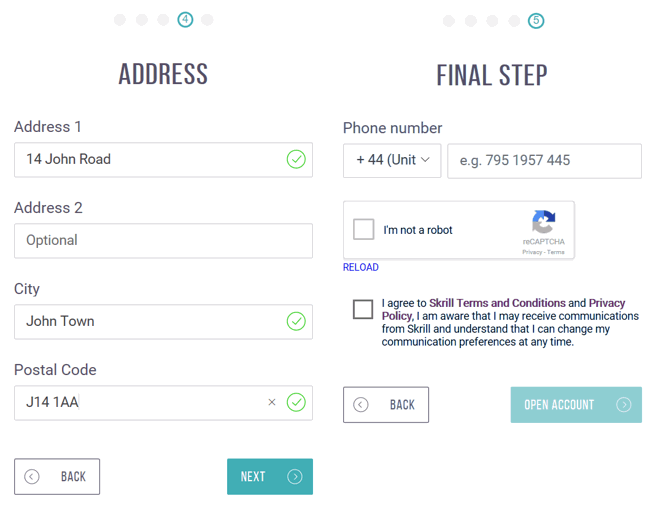Click green checkmark in City field
The height and width of the screenshot is (515, 650).
click(x=296, y=321)
